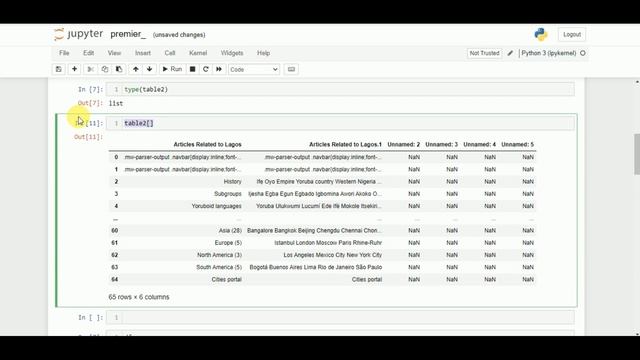Click the Europe (5) cell
Screen dimensions: 640x360
pyautogui.click(x=228, y=243)
